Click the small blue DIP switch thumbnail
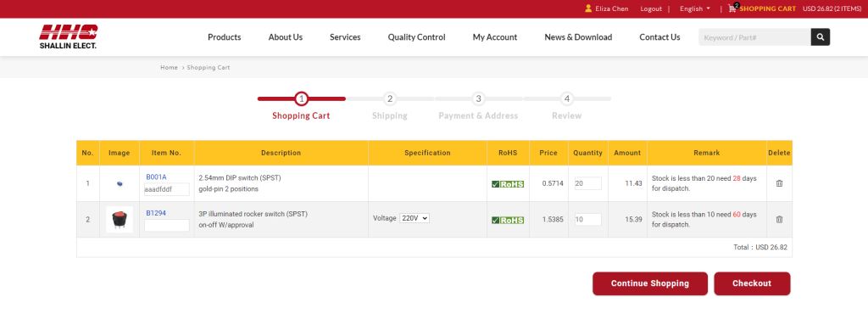Screen dimensions: 868x314 pyautogui.click(x=120, y=184)
